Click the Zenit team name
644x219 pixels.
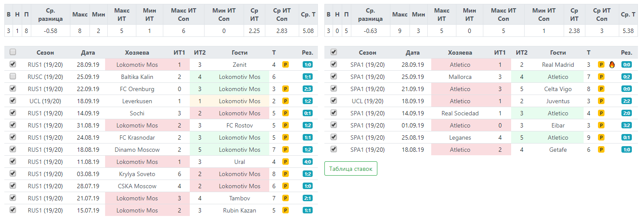[x=240, y=65]
